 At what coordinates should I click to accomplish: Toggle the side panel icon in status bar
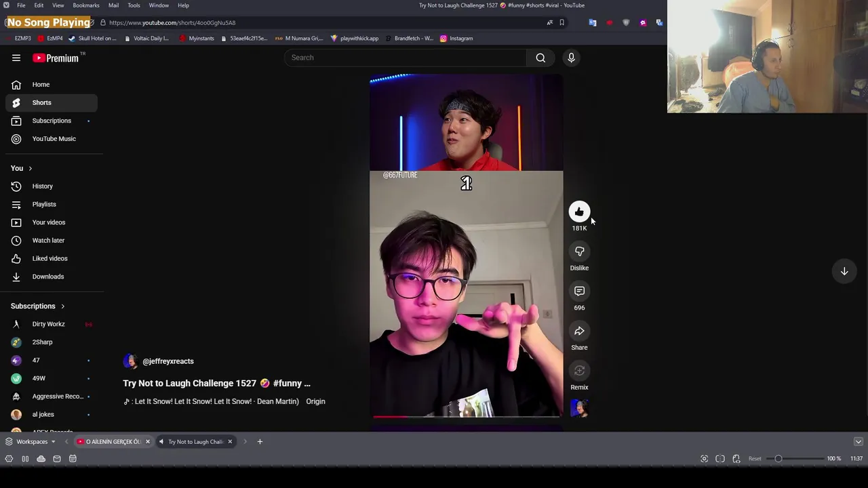(x=25, y=459)
